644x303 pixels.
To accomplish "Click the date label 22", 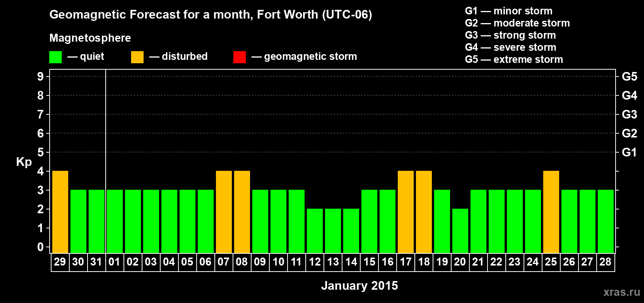I will (x=496, y=262).
